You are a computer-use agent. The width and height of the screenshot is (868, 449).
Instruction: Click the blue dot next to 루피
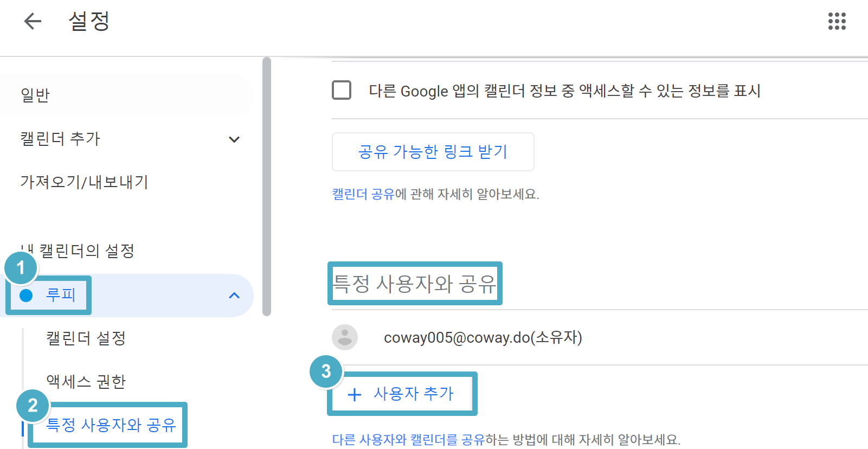click(x=26, y=296)
